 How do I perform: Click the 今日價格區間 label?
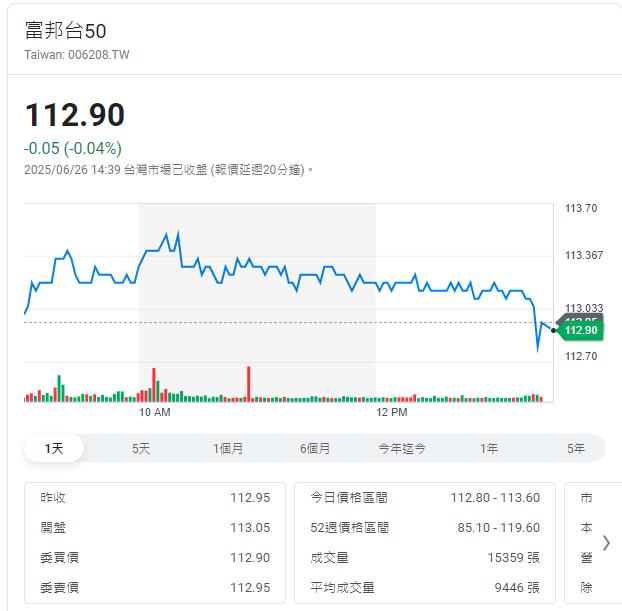[349, 498]
